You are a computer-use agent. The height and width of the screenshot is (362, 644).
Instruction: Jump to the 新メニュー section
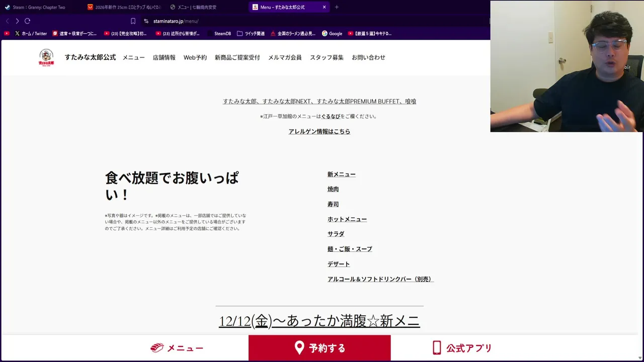(x=342, y=174)
